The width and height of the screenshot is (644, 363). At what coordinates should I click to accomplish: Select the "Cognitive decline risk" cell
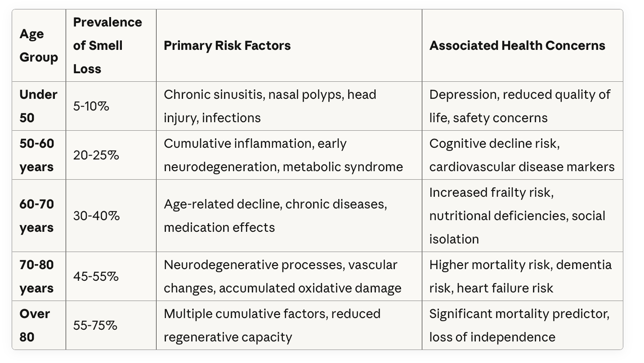[x=522, y=155]
